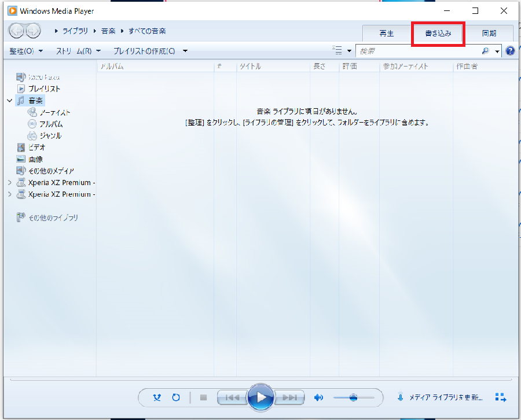Switch to the 再生 tab

(387, 33)
